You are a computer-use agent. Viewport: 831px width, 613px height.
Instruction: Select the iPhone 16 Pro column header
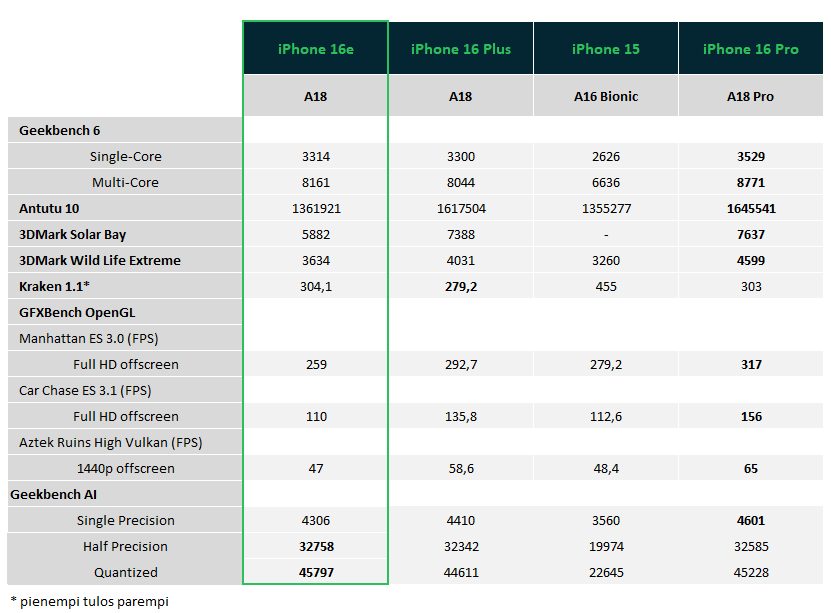pos(750,49)
